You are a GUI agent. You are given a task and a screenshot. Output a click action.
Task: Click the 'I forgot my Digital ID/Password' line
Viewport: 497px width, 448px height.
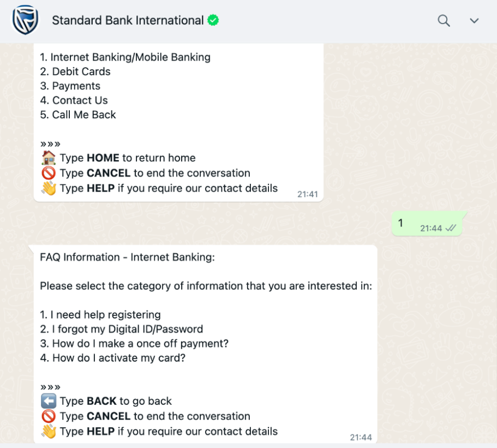click(x=122, y=329)
